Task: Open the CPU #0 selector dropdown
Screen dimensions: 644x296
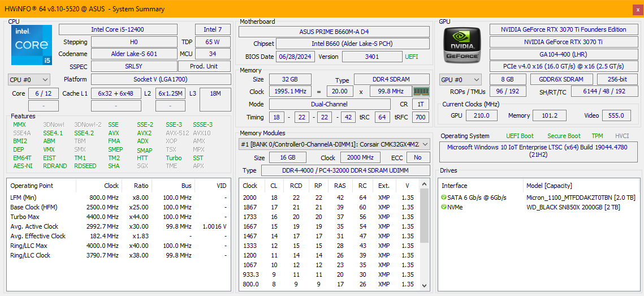Action: 29,80
